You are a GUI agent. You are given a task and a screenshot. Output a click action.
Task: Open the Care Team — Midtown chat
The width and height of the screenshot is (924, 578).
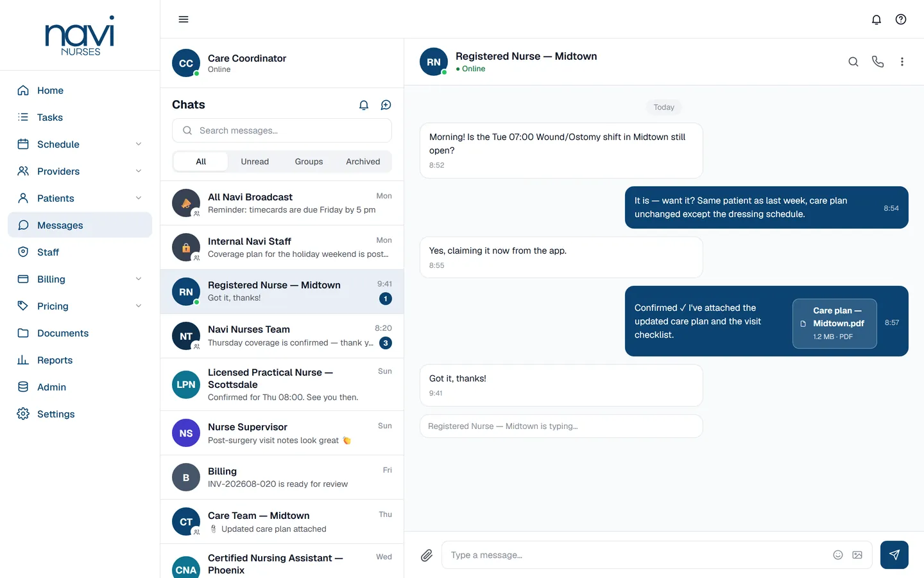coord(282,522)
